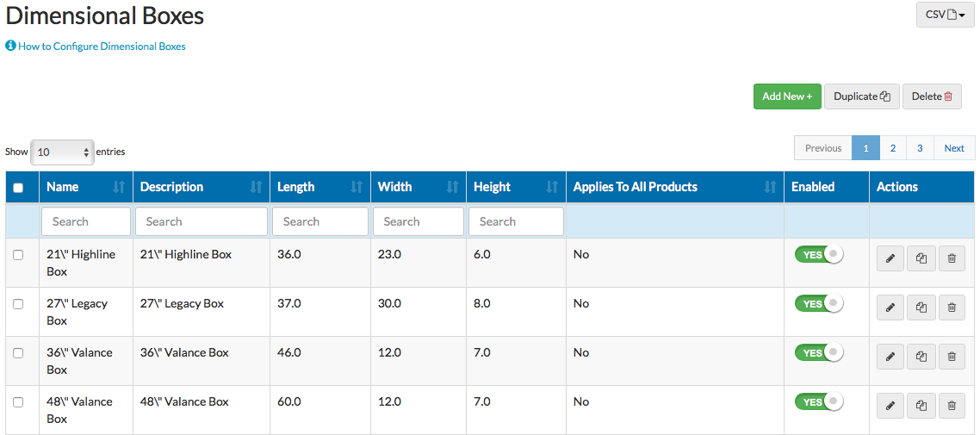Open the Show entries count dropdown
This screenshot has width=980, height=435.
click(62, 152)
